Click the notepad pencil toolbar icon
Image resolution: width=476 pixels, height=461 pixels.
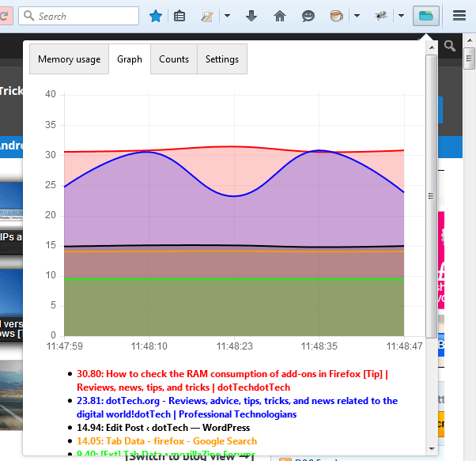(207, 16)
